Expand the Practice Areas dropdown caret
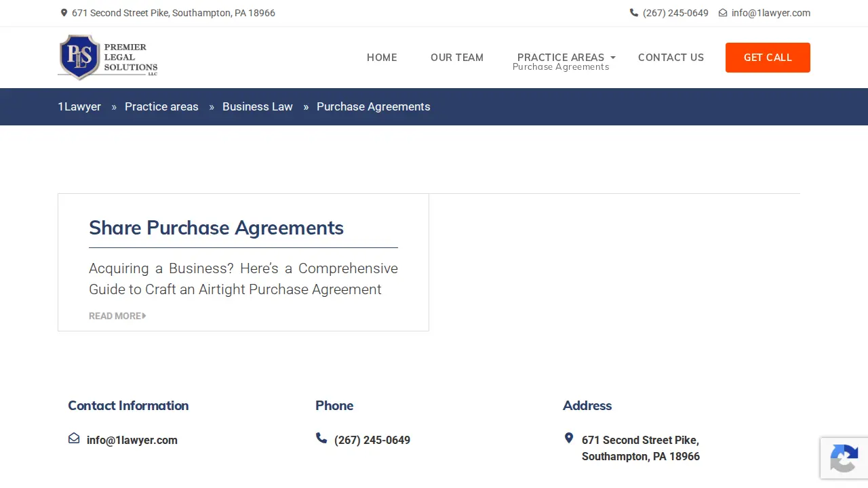The image size is (868, 488). [613, 58]
